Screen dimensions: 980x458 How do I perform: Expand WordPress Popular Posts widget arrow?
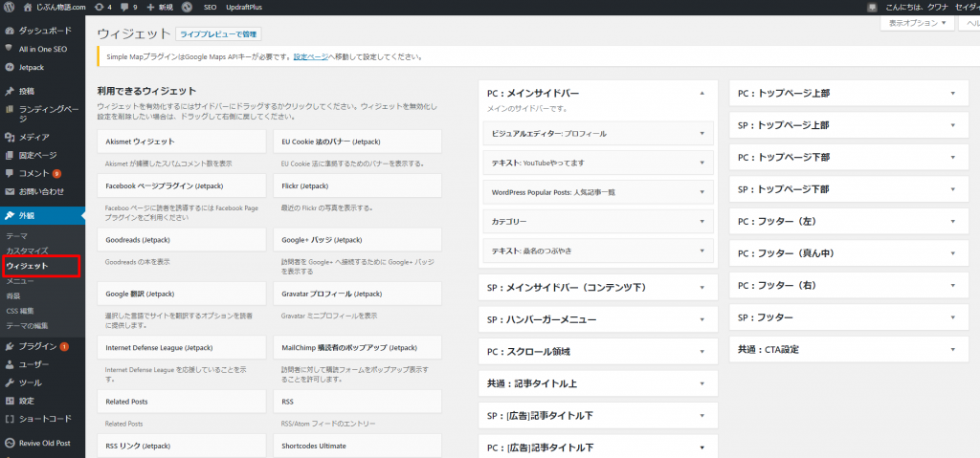[702, 192]
